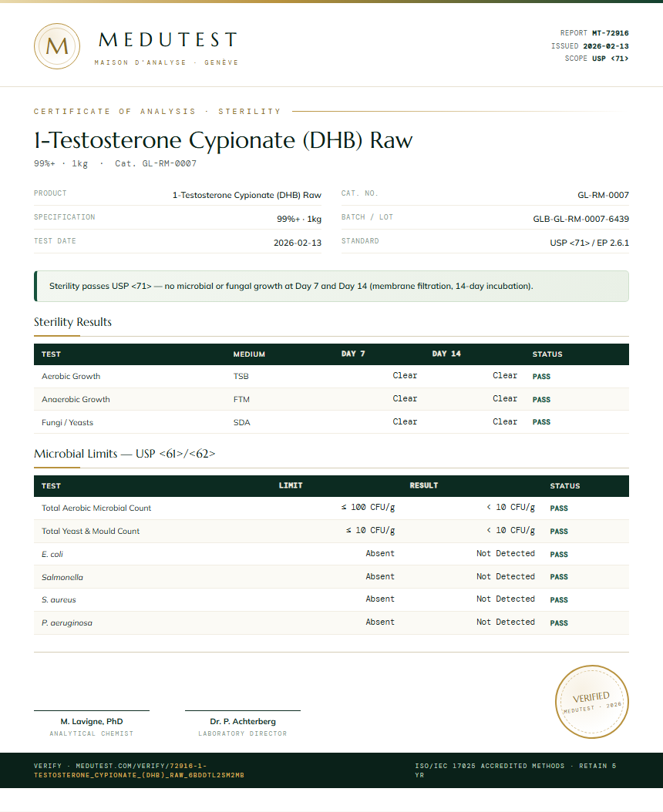Click the test date value 2026-02-13
This screenshot has height=812, width=663.
[298, 243]
